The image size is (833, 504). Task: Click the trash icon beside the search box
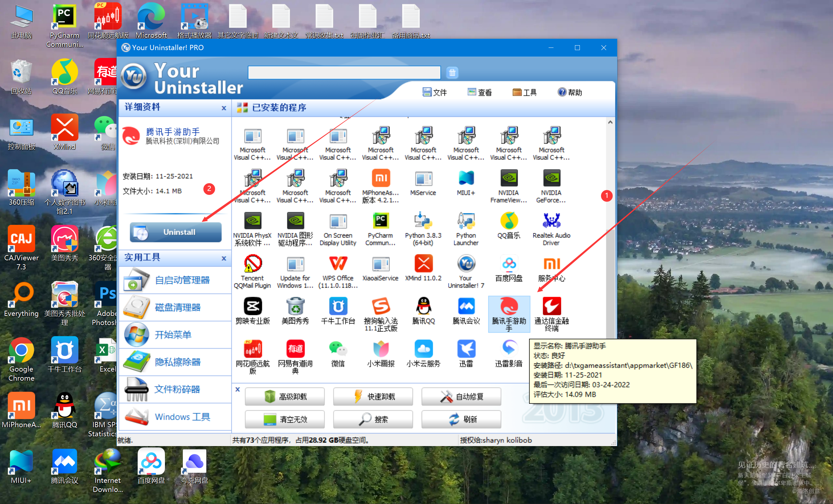pyautogui.click(x=452, y=72)
